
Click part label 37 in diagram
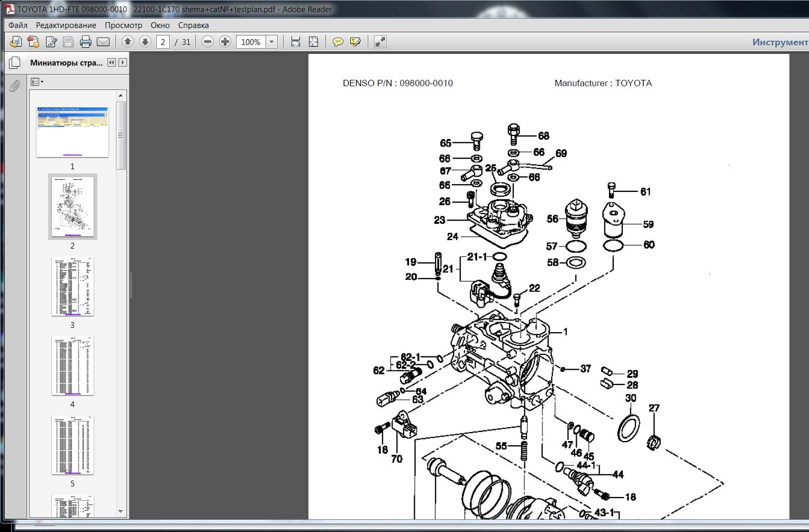pos(585,368)
